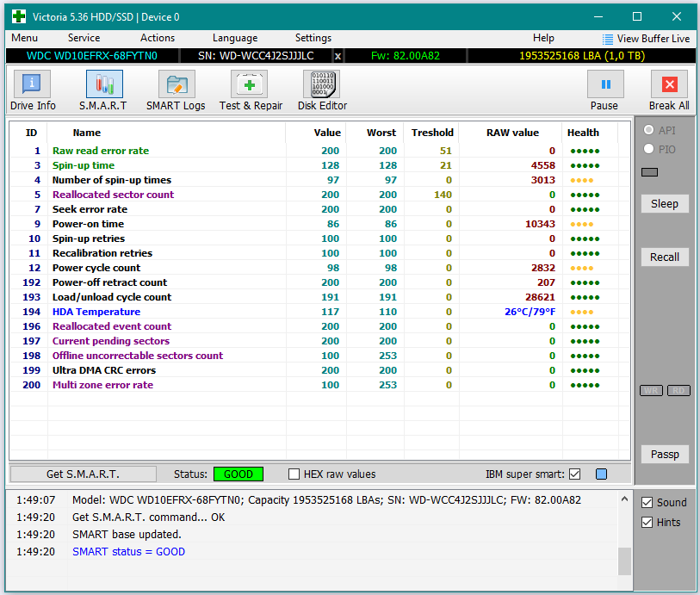Image resolution: width=700 pixels, height=595 pixels.
Task: Open SMART Logs view
Action: 176,90
